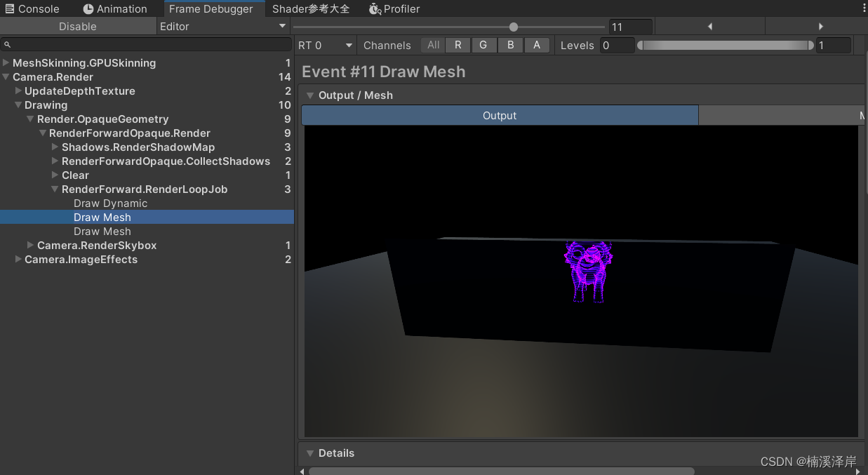
Task: Collapse the Details section
Action: click(310, 453)
